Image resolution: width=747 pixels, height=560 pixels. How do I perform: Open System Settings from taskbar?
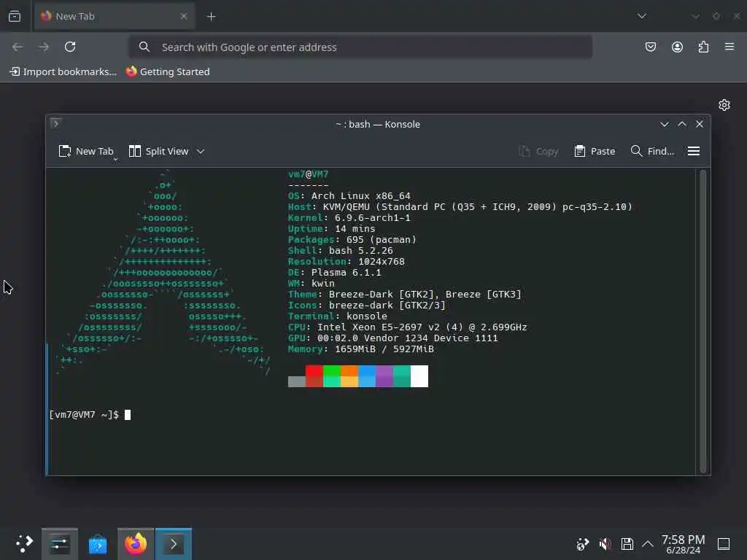pos(60,544)
